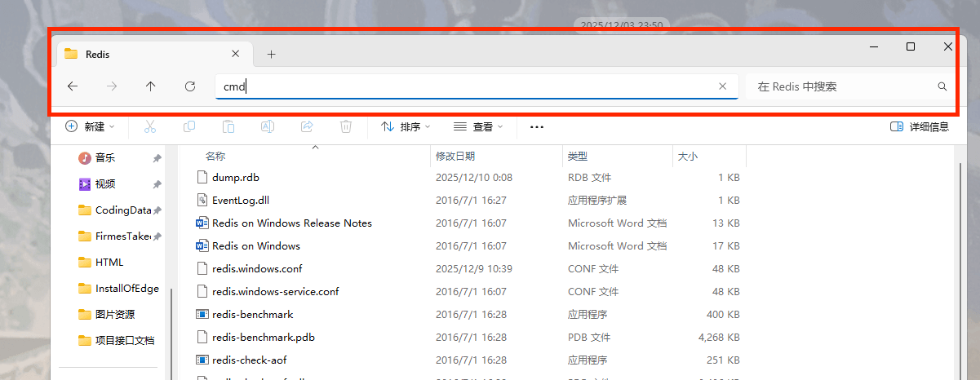
Task: Click 应用程序扩展 type of EventLog.dll
Action: point(597,200)
